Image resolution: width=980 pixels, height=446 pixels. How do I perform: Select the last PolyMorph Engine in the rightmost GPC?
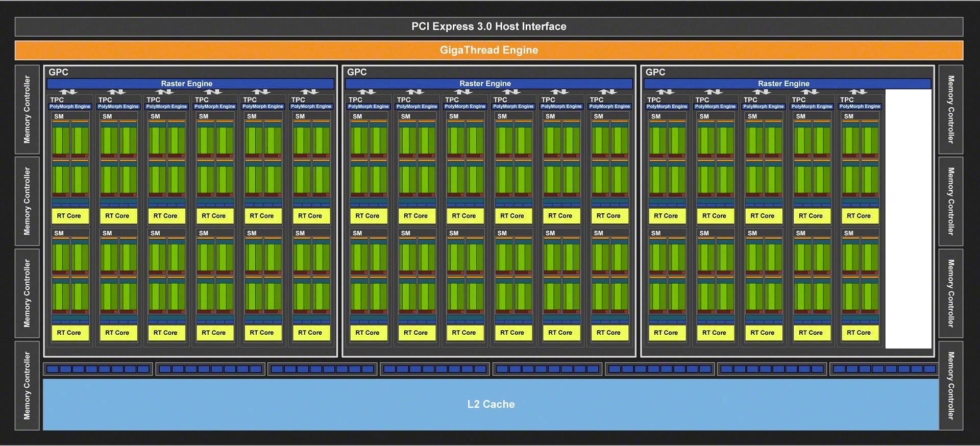860,107
